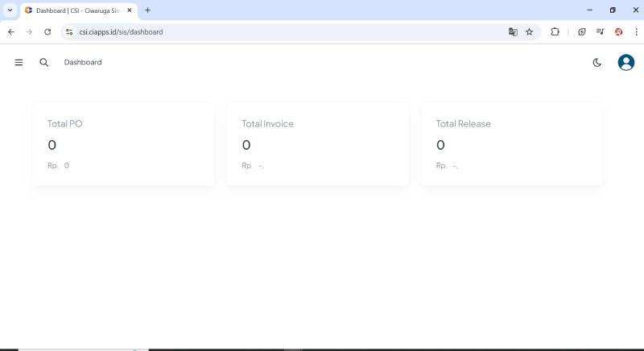Image resolution: width=644 pixels, height=351 pixels.
Task: Open a new tab with the plus button
Action: tap(147, 10)
